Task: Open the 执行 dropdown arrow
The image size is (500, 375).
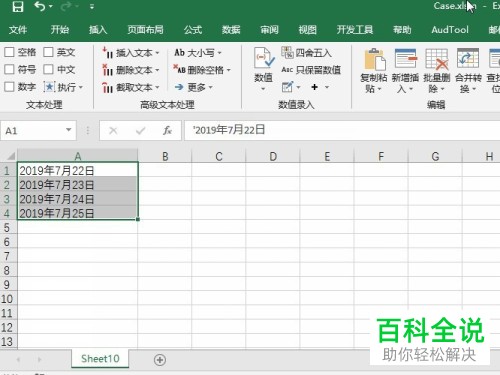Action: [81, 88]
